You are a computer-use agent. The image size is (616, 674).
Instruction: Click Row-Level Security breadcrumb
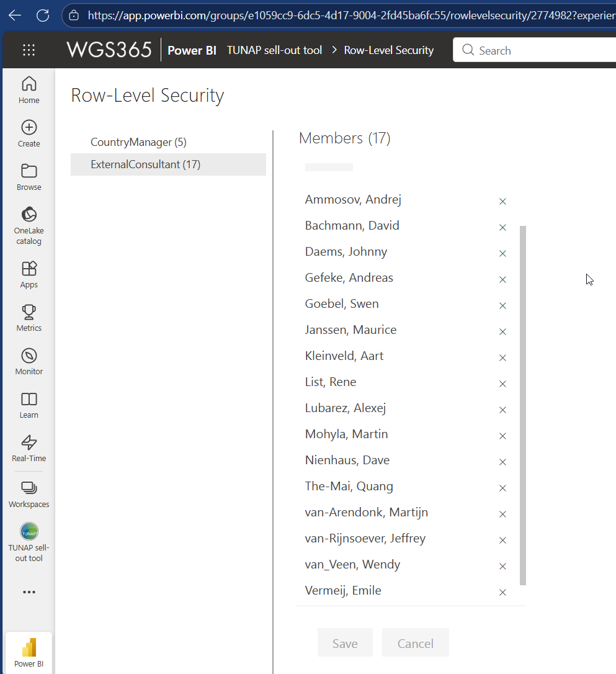pos(389,50)
